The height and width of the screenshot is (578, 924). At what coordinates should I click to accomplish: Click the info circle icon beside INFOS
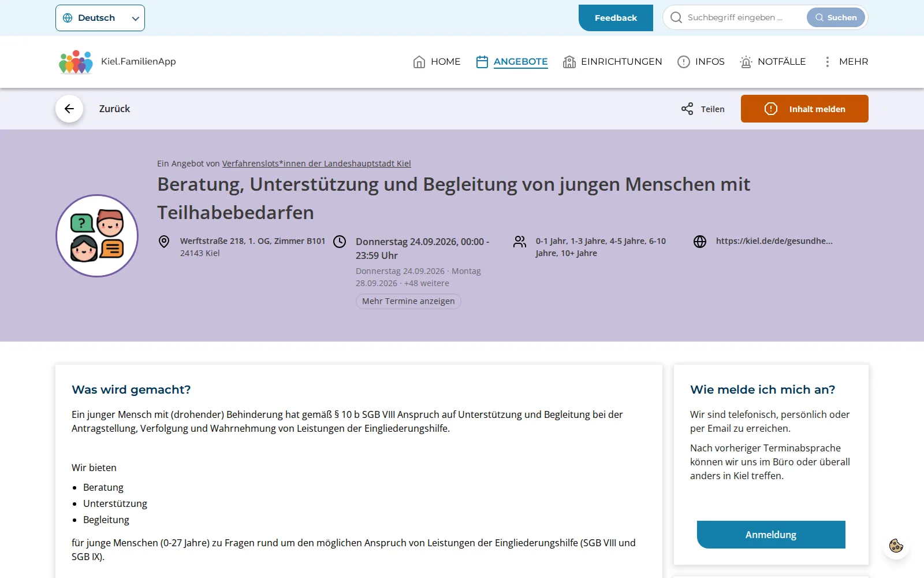684,62
